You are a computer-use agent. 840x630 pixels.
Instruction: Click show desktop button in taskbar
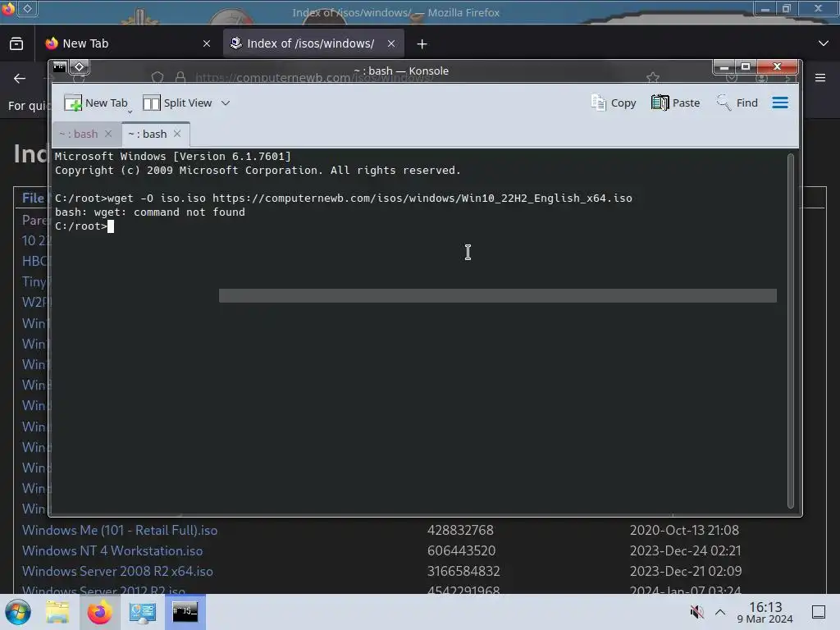(819, 612)
